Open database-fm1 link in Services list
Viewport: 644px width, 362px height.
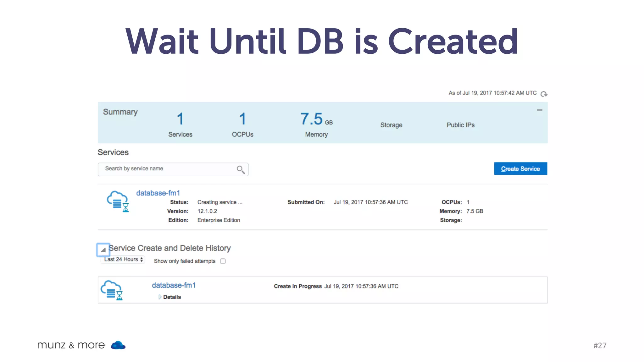coord(158,193)
